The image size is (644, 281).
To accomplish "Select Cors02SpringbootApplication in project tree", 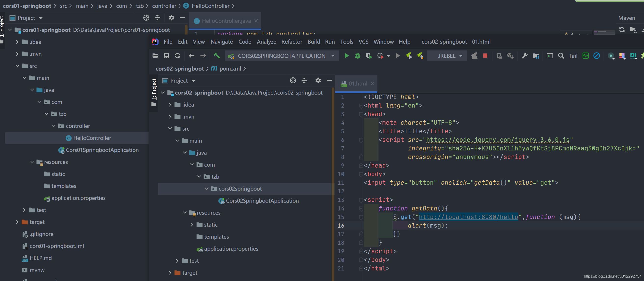I will click(x=262, y=201).
